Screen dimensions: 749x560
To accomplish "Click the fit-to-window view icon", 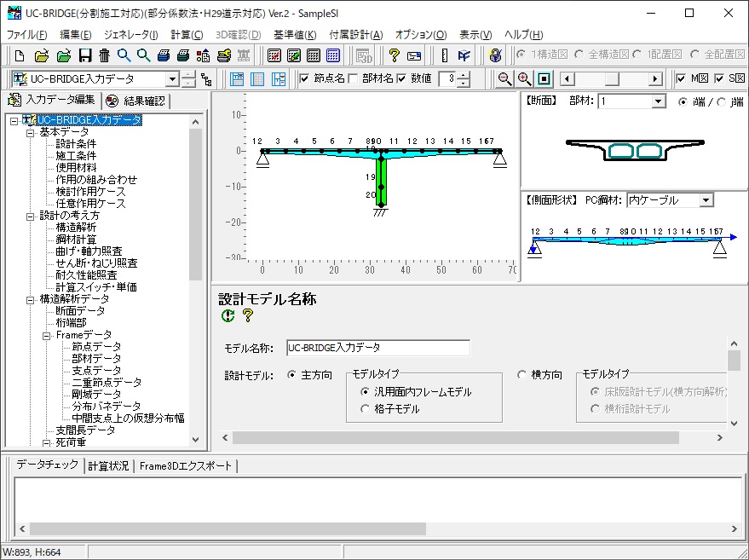I will [544, 79].
